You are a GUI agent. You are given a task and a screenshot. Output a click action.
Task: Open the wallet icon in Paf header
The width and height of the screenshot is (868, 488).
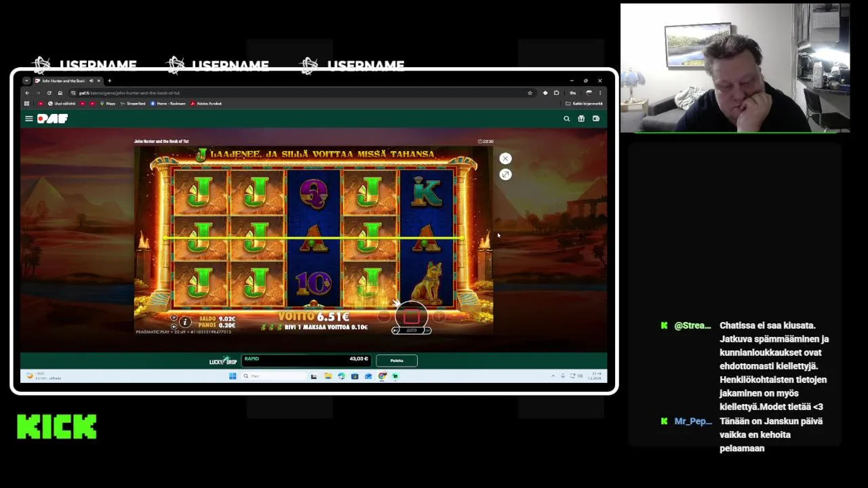point(596,119)
